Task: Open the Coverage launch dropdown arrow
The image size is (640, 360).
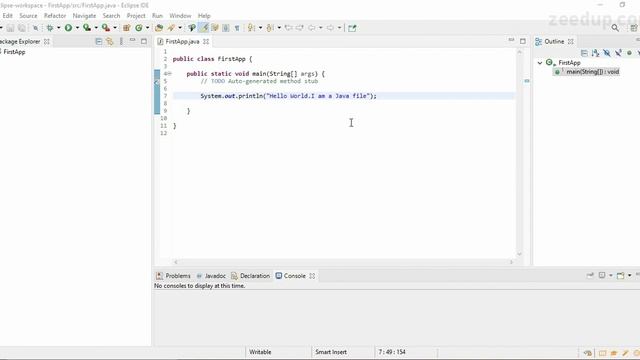Action: coord(96,28)
